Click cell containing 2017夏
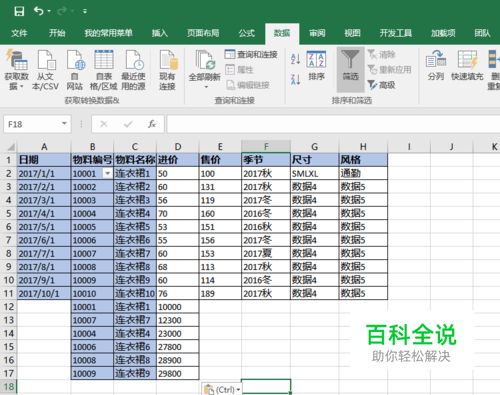The height and width of the screenshot is (395, 500). 266,253
